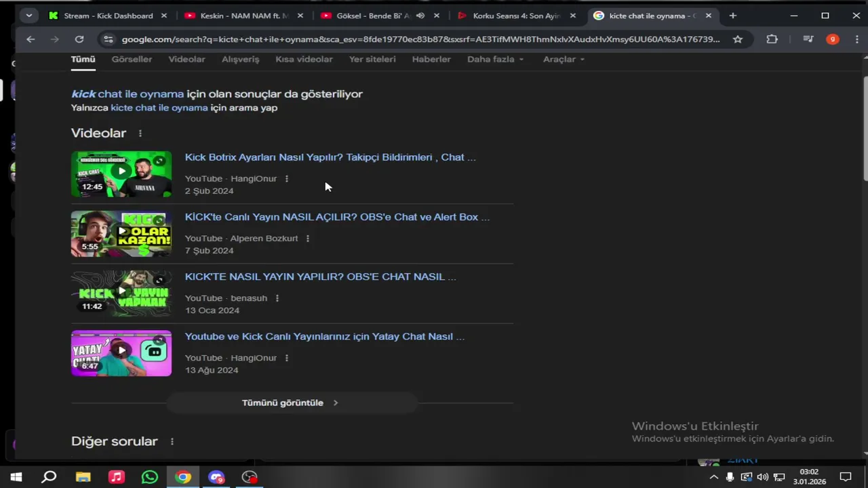Play the 12:45 Kick Botrix video thumbnail
The image size is (868, 488).
[121, 174]
